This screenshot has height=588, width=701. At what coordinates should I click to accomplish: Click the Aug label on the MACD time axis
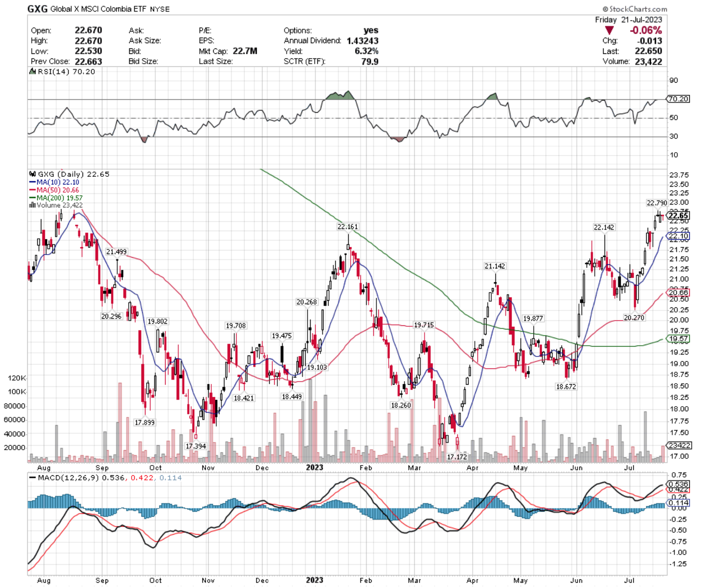[x=44, y=580]
